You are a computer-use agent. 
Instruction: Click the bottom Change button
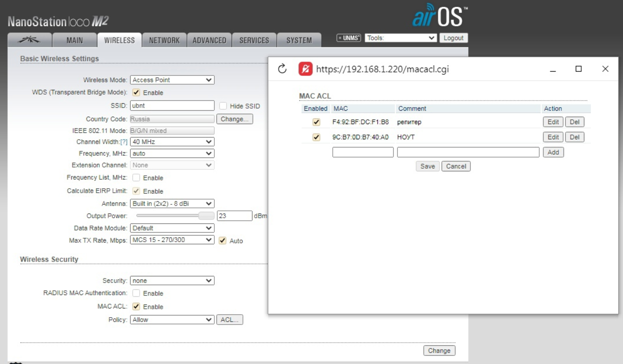[439, 351]
